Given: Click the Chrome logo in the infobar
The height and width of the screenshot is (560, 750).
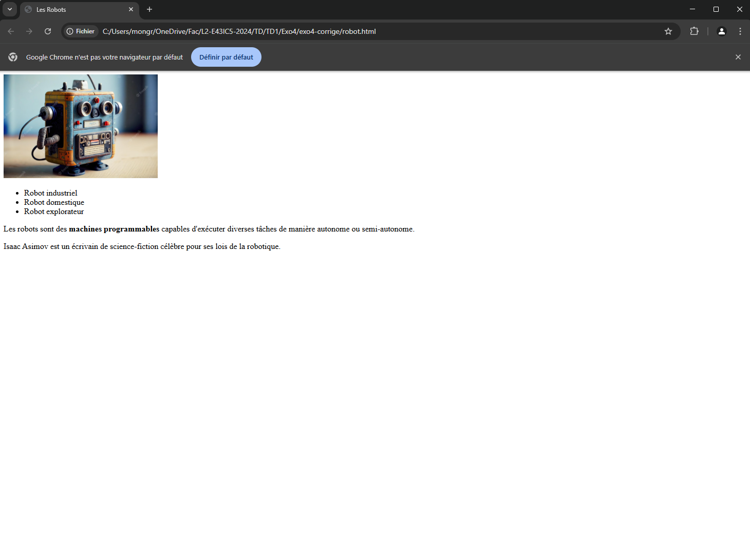Looking at the screenshot, I should [x=13, y=57].
